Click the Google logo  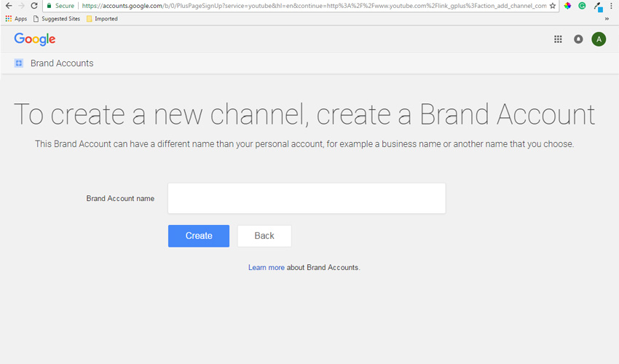coord(35,39)
